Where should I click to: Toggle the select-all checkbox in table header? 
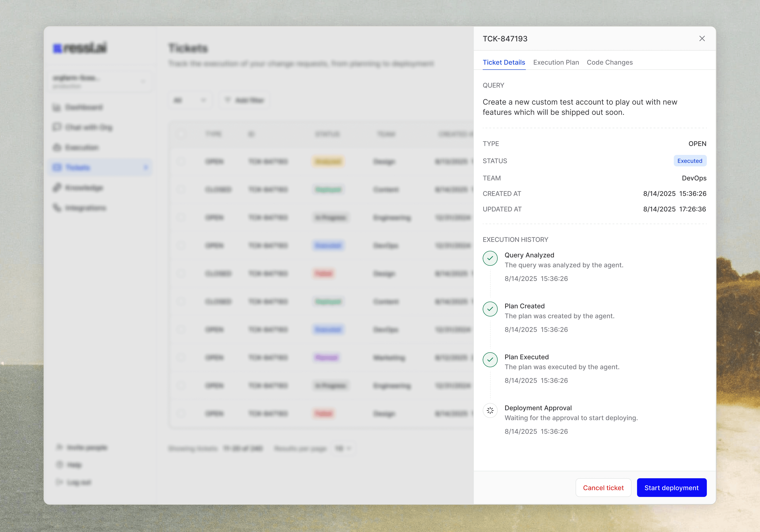coord(181,134)
